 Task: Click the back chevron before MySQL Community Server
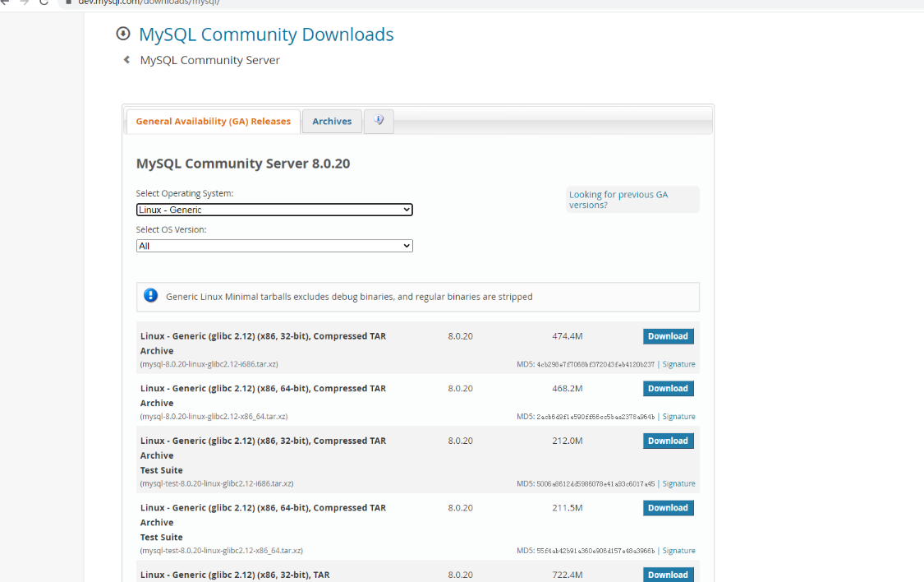[126, 59]
